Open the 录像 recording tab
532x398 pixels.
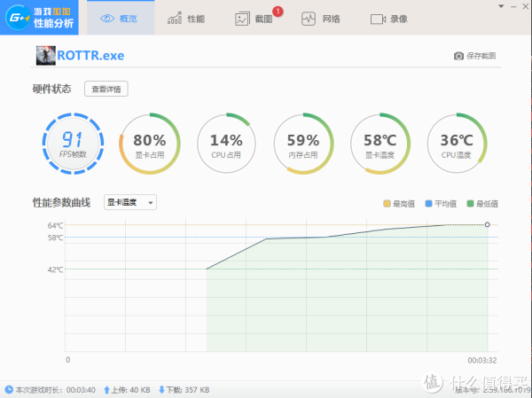389,19
